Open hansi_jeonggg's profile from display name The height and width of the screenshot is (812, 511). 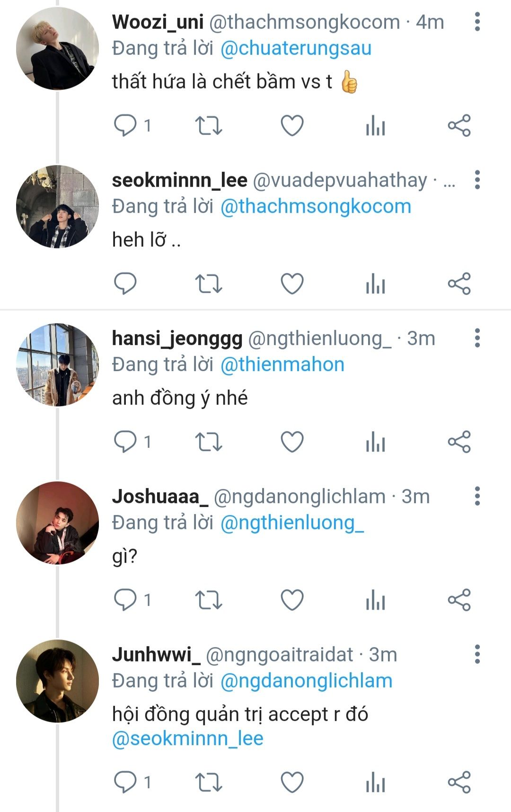[x=177, y=338]
